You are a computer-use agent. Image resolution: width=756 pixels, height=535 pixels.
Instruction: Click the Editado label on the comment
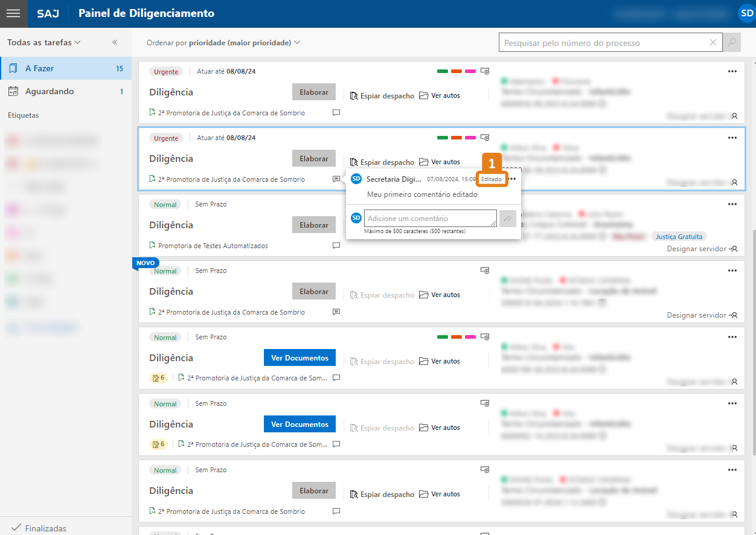[x=491, y=179]
